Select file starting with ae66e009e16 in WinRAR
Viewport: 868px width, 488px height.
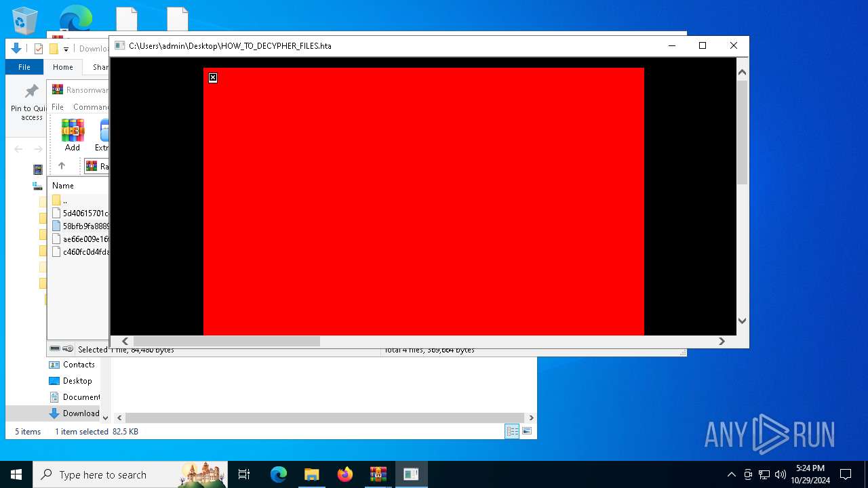80,239
